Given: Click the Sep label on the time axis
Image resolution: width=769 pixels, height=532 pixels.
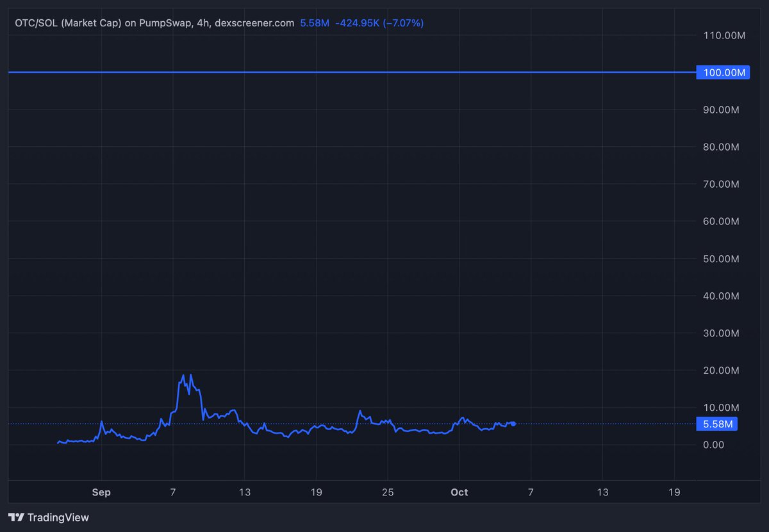Looking at the screenshot, I should click(x=101, y=492).
